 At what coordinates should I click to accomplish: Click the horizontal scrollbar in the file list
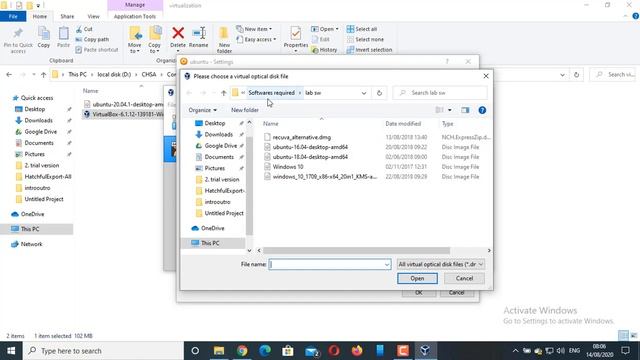[x=356, y=251]
